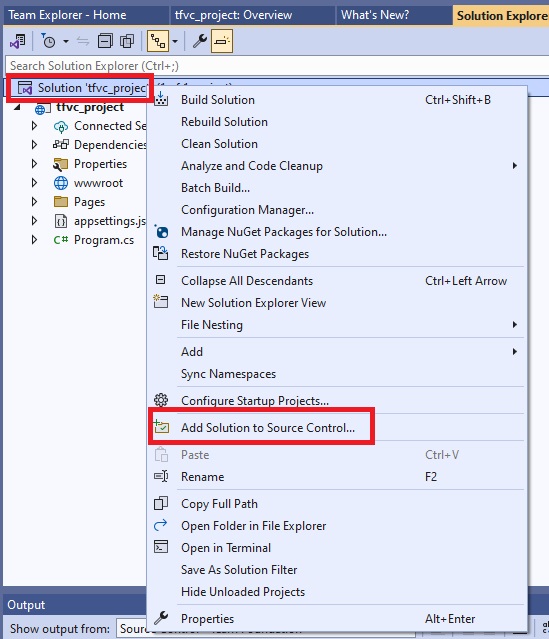This screenshot has height=639, width=549.
Task: Switch to Team Explorer - Home tab
Action: [85, 15]
